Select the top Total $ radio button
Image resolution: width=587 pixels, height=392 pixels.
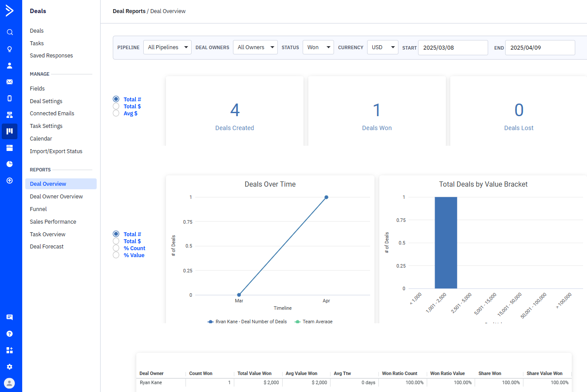[116, 106]
